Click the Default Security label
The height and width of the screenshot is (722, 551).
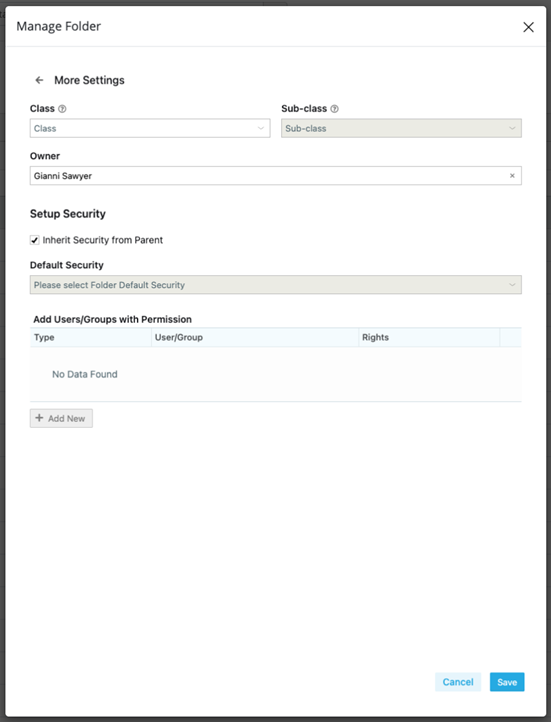[x=67, y=265]
